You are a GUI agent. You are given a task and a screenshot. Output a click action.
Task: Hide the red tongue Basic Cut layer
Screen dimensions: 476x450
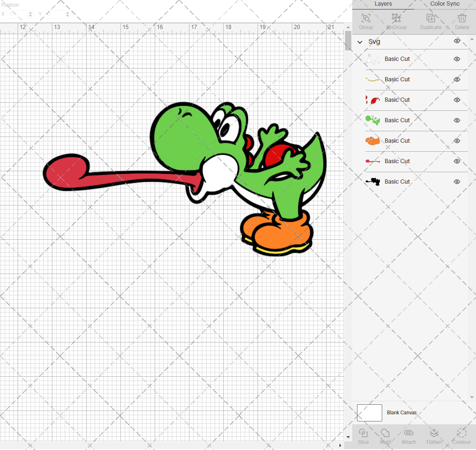(x=457, y=161)
